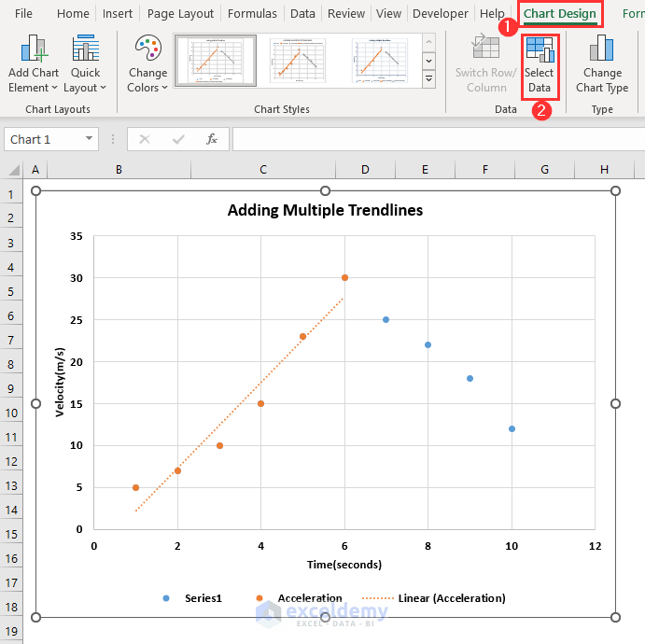Switch to the Home tab

pos(73,14)
